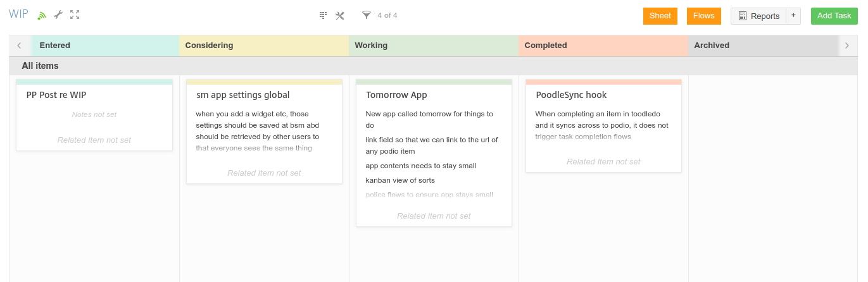Collapse the All items group header

[41, 66]
